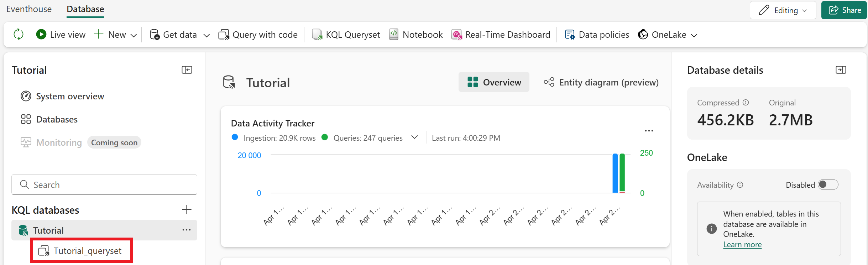
Task: Expand the Get data dropdown
Action: pos(206,35)
